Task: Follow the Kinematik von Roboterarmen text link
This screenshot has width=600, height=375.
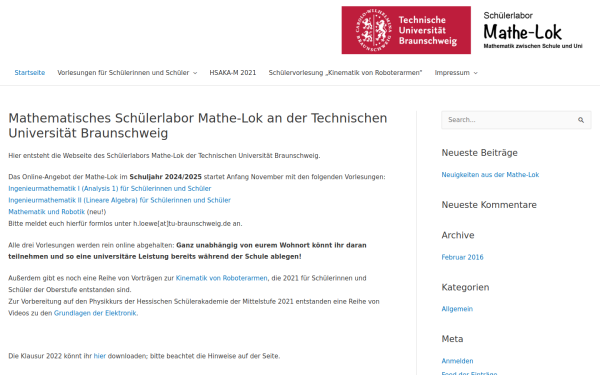Action: [x=222, y=278]
